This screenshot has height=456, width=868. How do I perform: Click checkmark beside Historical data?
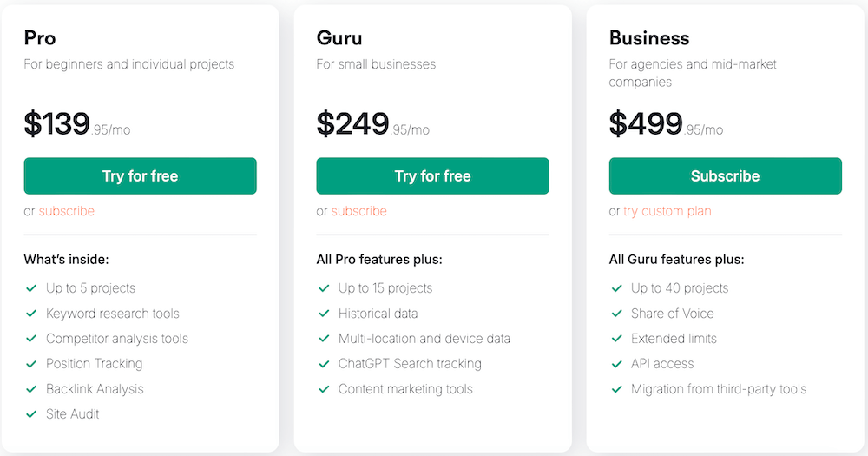[x=324, y=313]
